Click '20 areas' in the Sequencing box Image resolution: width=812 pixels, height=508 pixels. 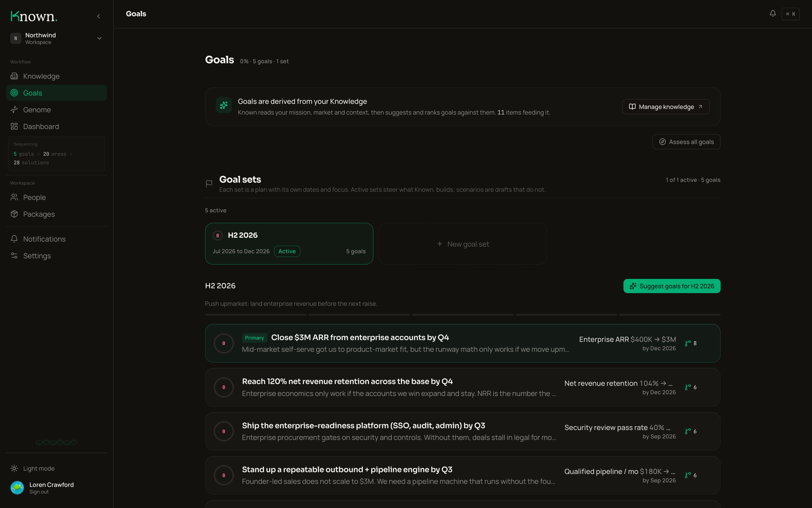tap(55, 154)
